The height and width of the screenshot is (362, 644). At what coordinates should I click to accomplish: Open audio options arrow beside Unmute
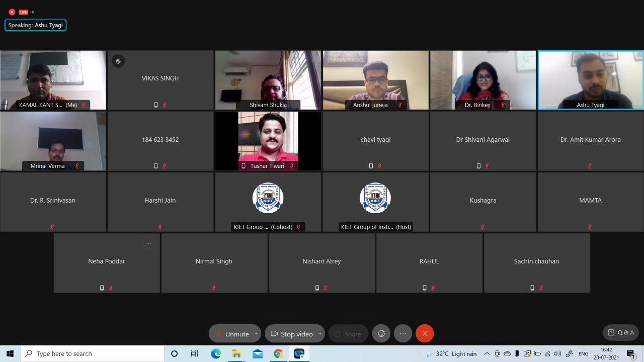click(256, 334)
